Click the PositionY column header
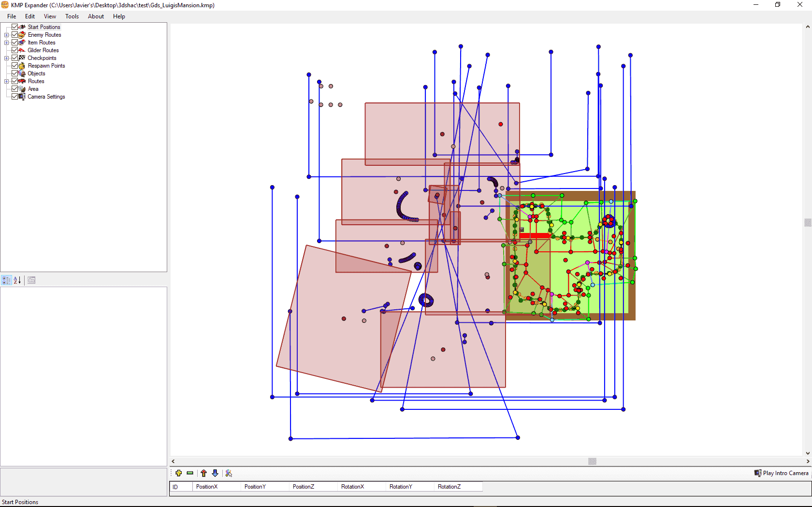Screen dimensions: 812x507 coord(265,487)
